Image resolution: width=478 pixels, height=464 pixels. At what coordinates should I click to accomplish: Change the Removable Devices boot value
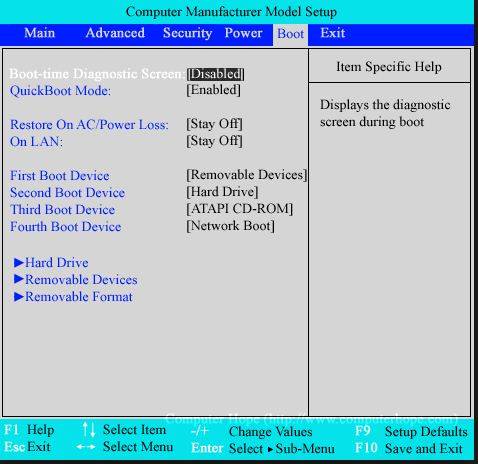(247, 175)
